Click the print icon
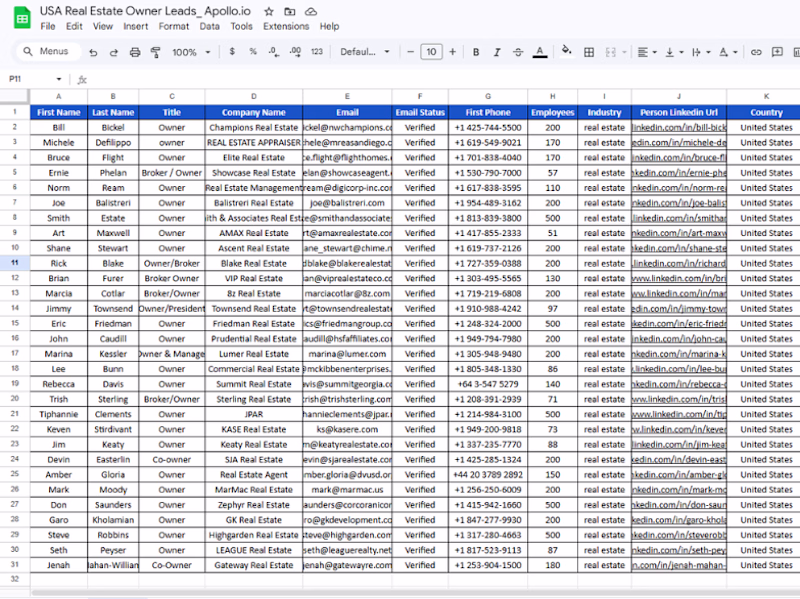This screenshot has height=599, width=800. point(135,52)
